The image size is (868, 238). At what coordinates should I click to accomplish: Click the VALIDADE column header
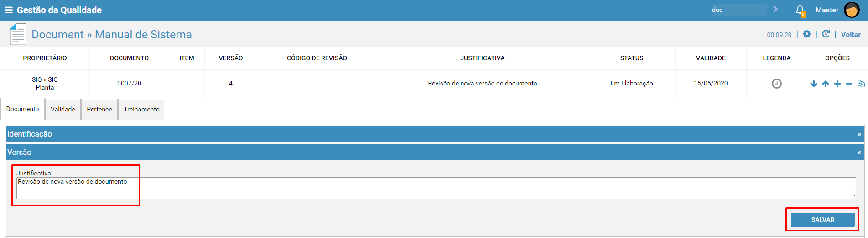click(x=711, y=58)
